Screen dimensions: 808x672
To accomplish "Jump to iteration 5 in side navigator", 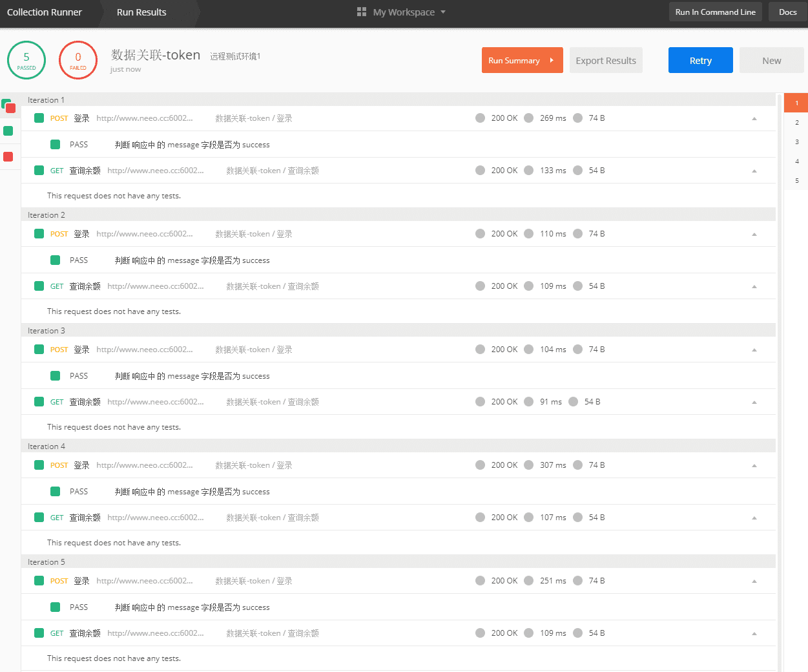I will 796,181.
